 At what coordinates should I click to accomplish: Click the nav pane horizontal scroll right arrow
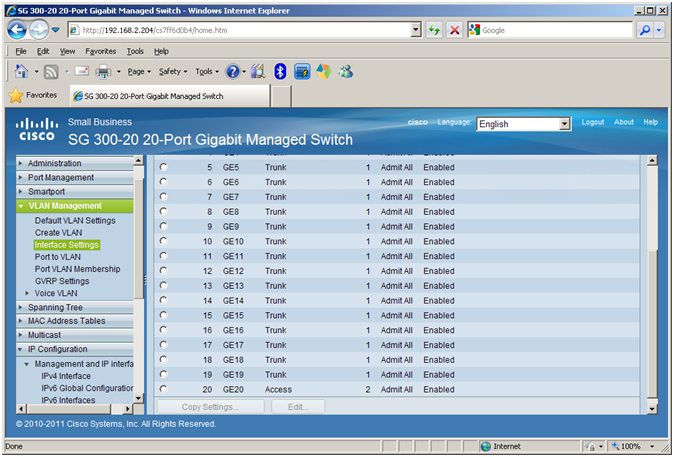click(x=128, y=408)
